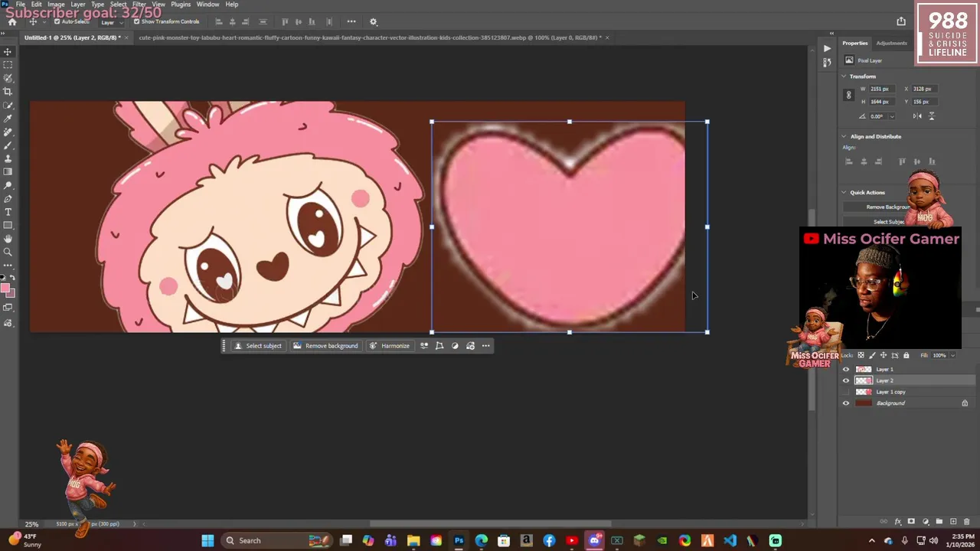The height and width of the screenshot is (551, 980).
Task: Open the options bar gear settings
Action: click(373, 21)
